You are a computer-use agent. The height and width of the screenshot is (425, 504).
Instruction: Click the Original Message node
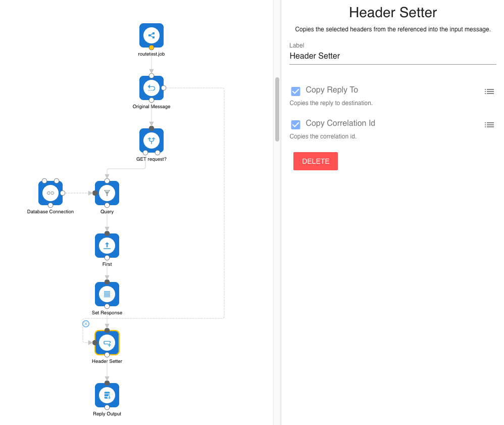(x=152, y=88)
